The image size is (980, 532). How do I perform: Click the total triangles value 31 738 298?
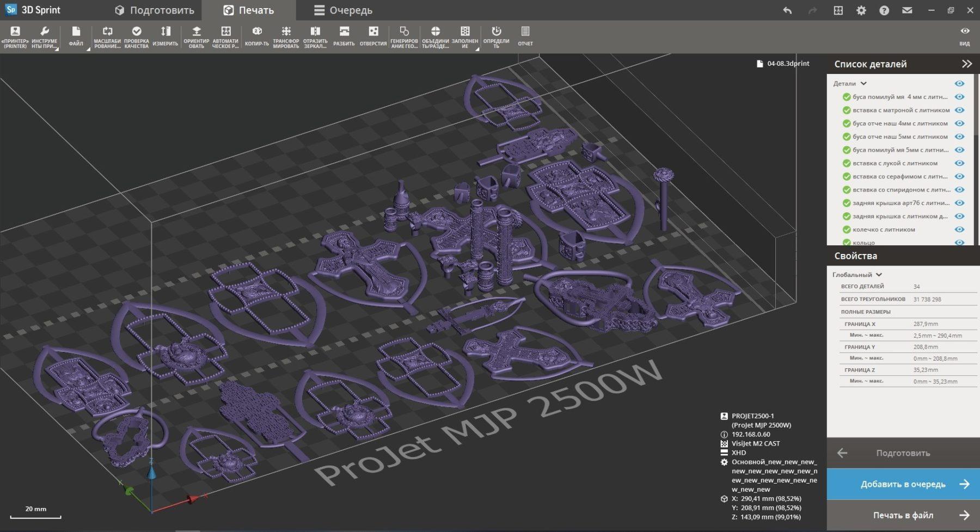pyautogui.click(x=927, y=299)
